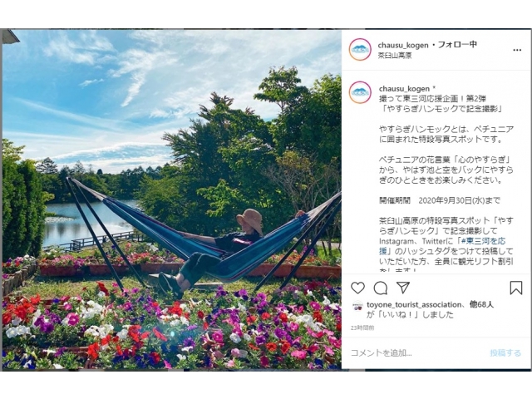The height and width of the screenshot is (399, 532).
Task: Toggle the フォロー中 following status
Action: (x=457, y=44)
